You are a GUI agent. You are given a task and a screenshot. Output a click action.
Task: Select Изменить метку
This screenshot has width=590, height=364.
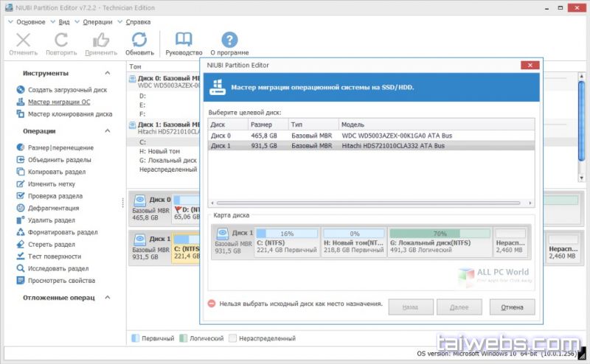51,184
